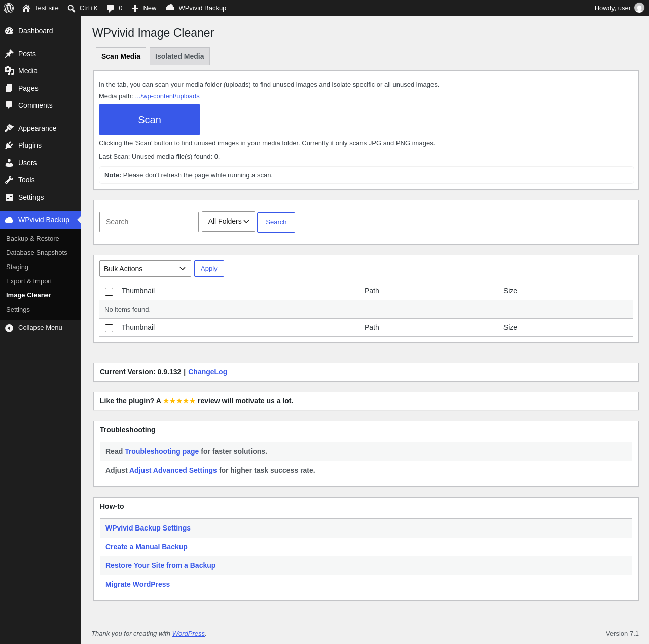Select the Scan Media tab
Screen dimensions: 649x644
(x=121, y=56)
